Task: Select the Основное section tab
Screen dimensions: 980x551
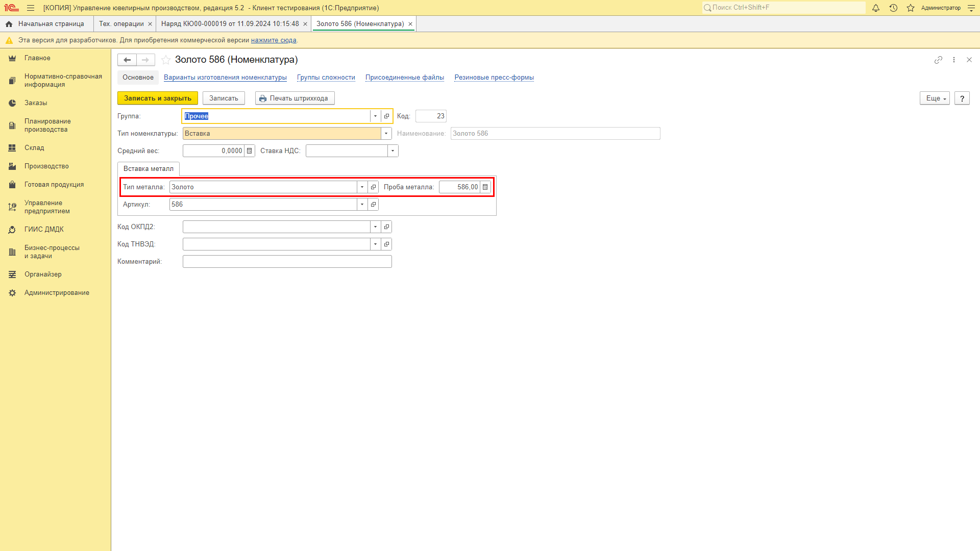Action: 138,78
